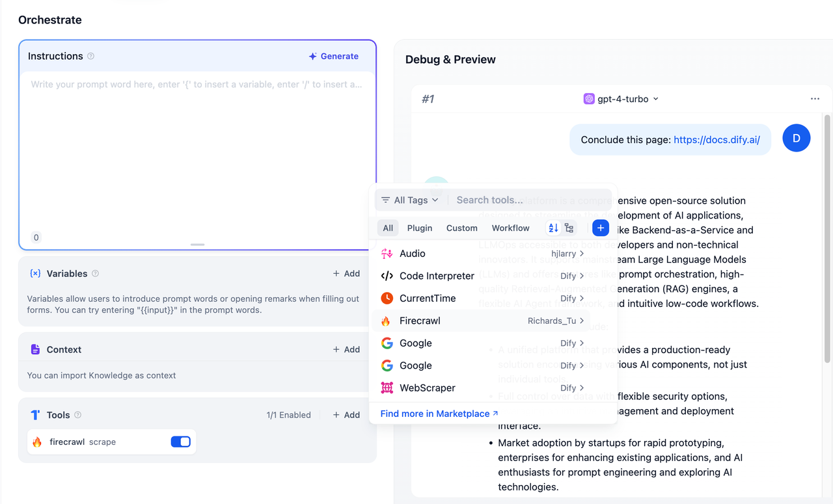Image resolution: width=833 pixels, height=504 pixels.
Task: Open the All Tags filter dropdown
Action: click(x=410, y=200)
